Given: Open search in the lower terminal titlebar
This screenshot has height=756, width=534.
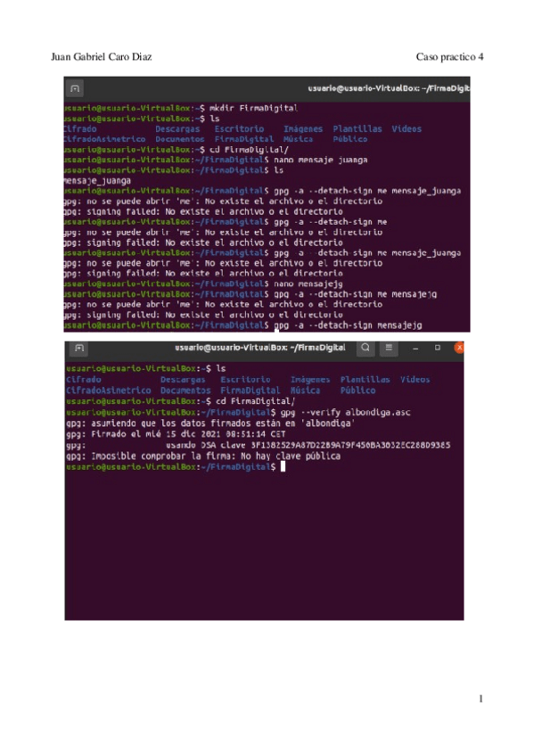Looking at the screenshot, I should 366,348.
